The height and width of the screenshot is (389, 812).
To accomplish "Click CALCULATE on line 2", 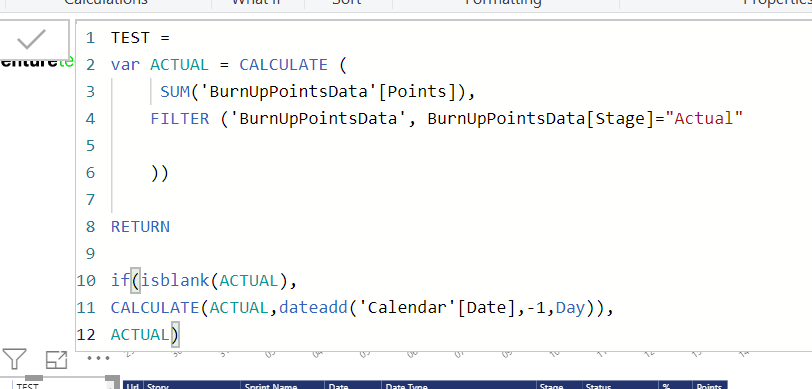I will point(283,65).
